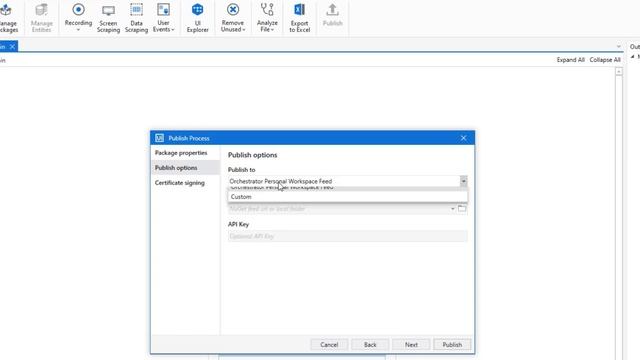This screenshot has height=360, width=640.
Task: Click the dialog's Publish button
Action: click(452, 344)
